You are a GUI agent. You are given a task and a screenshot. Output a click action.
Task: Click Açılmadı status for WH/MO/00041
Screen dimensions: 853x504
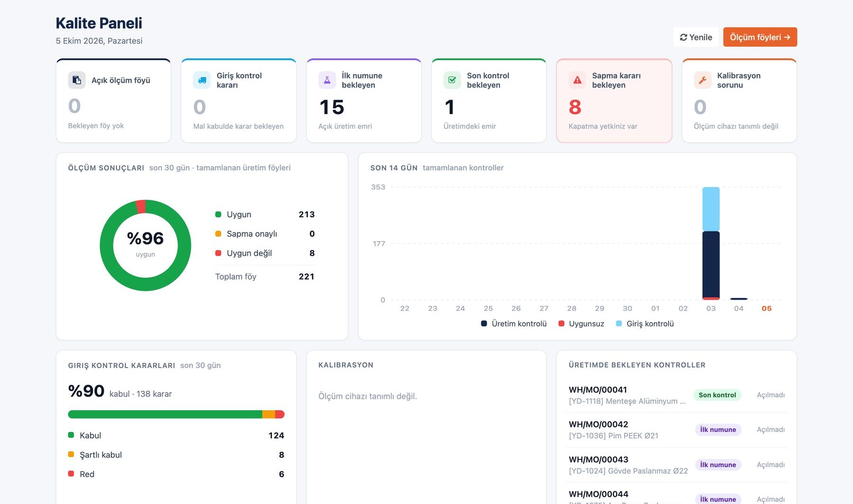pyautogui.click(x=771, y=395)
